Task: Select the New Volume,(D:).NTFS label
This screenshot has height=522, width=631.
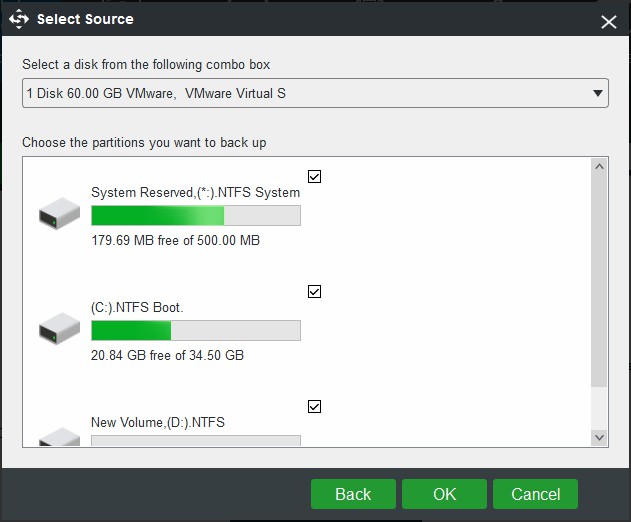Action: tap(158, 423)
